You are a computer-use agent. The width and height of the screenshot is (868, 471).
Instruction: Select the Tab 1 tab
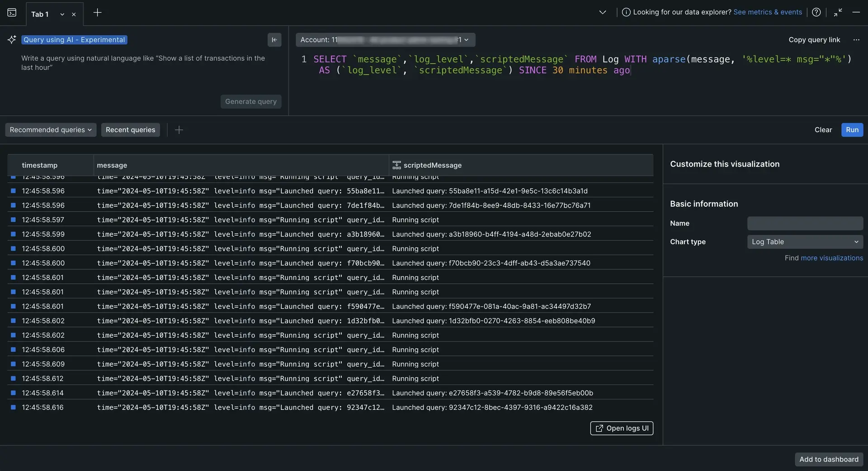[40, 14]
